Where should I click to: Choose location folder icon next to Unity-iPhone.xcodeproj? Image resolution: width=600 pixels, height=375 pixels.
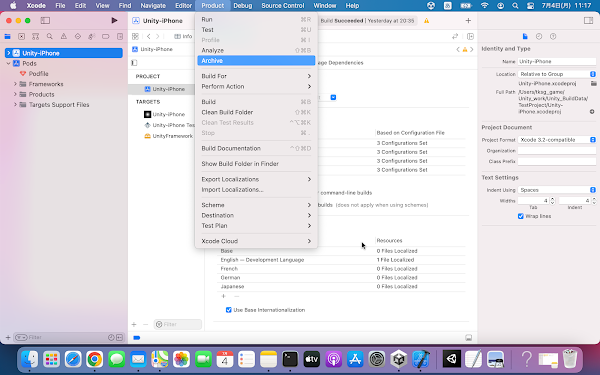click(593, 83)
